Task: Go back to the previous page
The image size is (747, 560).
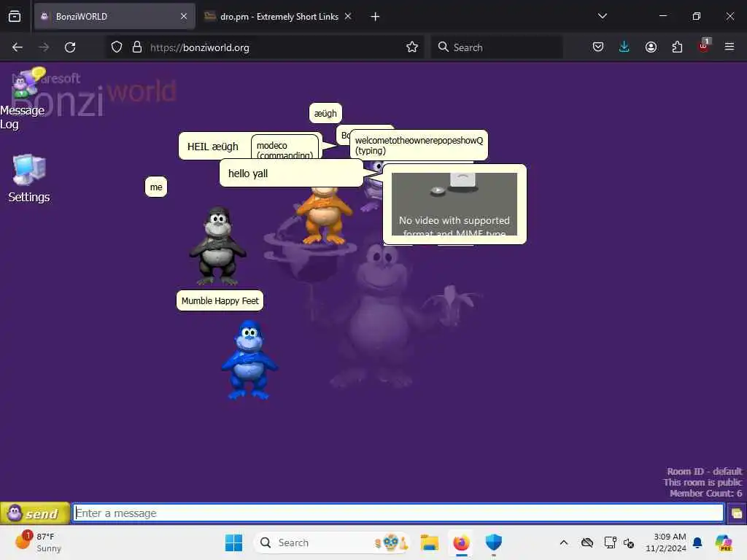Action: pyautogui.click(x=18, y=47)
